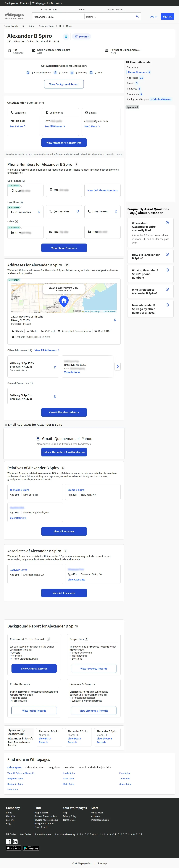Screen dimensions: 179x868
Task: Open Whitepages for Business link
Action: [x=47, y=3]
